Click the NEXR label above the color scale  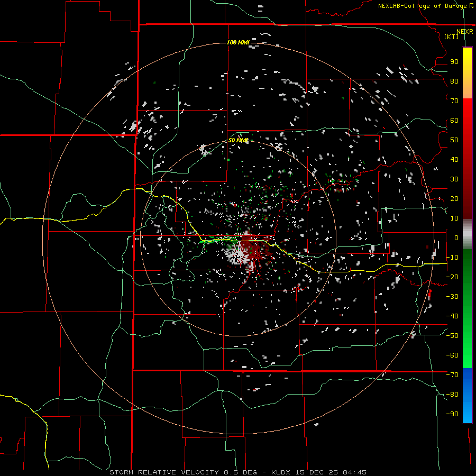pyautogui.click(x=464, y=32)
